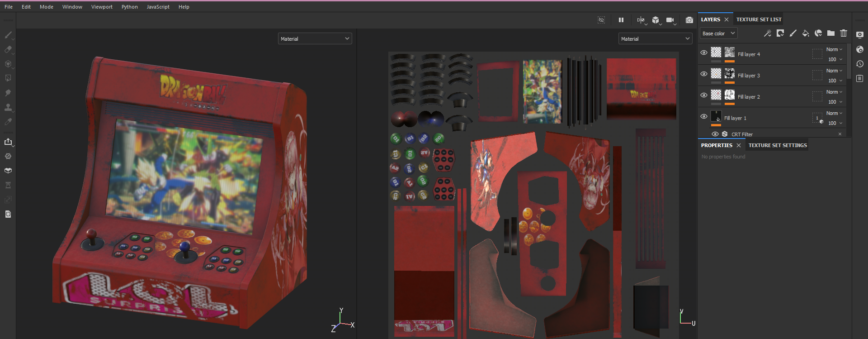Screen dimensions: 868x339
Task: Hide Fill layer 2 with its eye icon
Action: [x=704, y=95]
